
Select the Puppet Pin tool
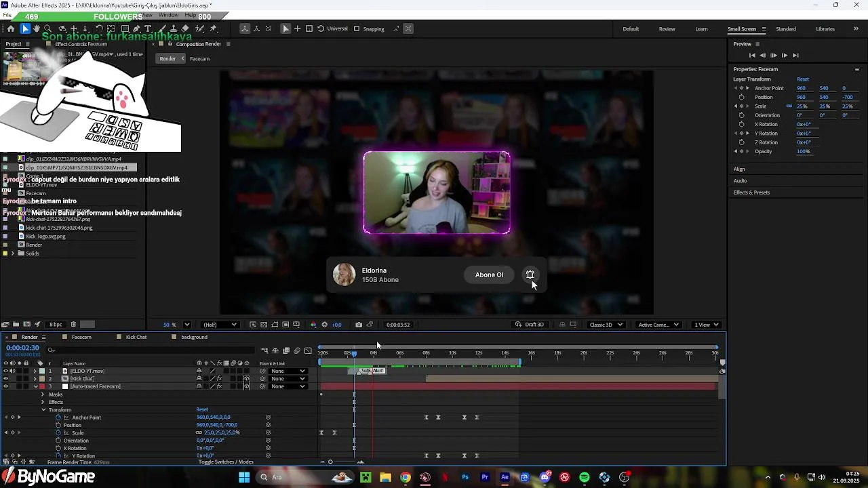coord(213,28)
